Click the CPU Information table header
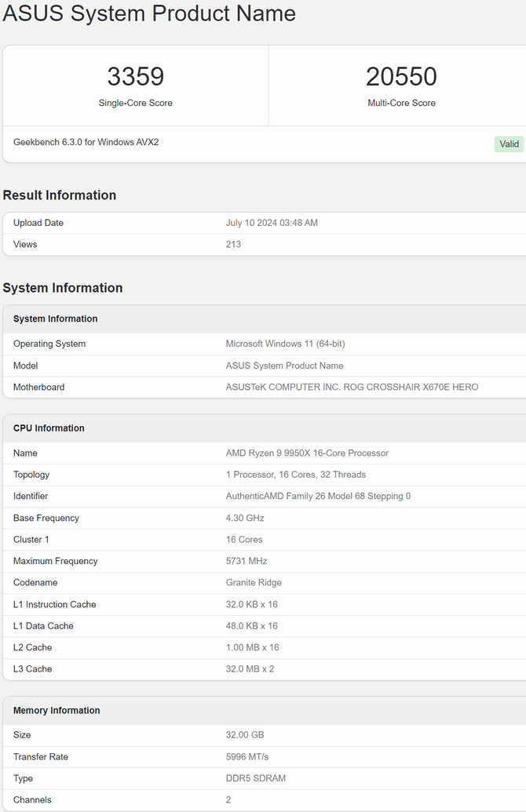This screenshot has width=526, height=812. click(49, 428)
